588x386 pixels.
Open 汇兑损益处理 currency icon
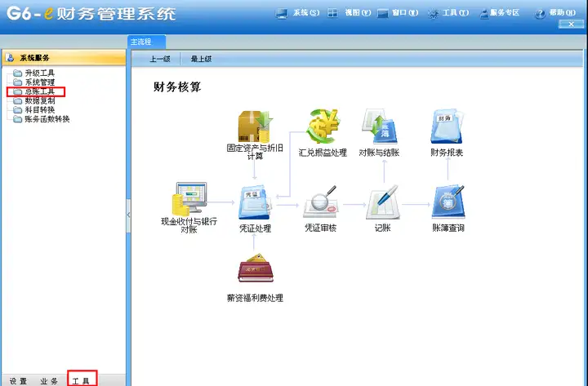coord(323,126)
